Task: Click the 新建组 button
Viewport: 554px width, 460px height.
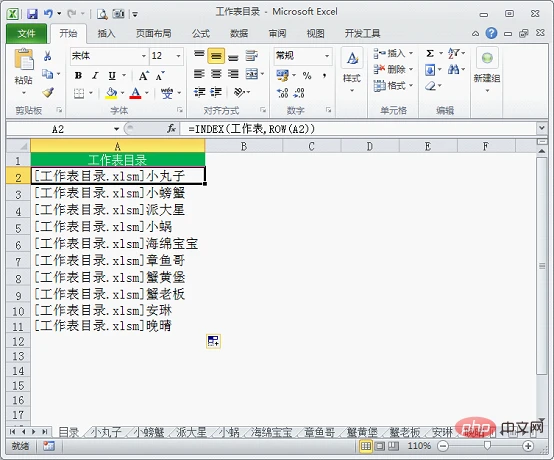Action: (x=487, y=70)
